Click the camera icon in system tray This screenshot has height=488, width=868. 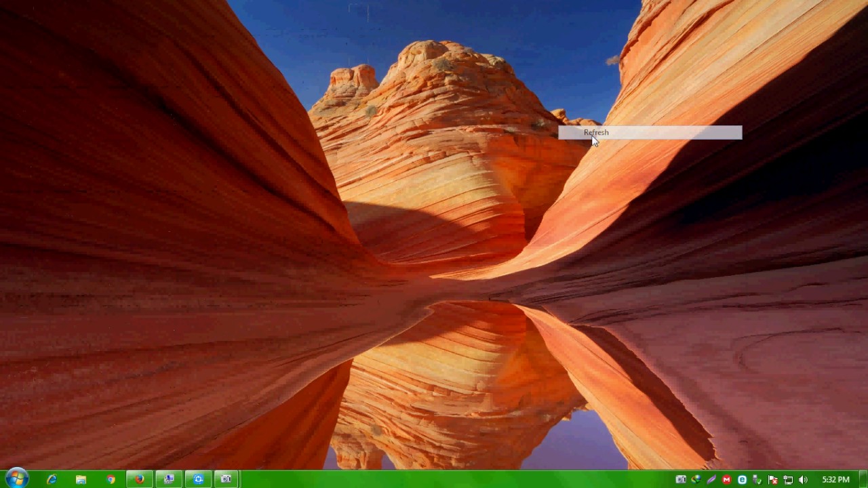tap(681, 480)
